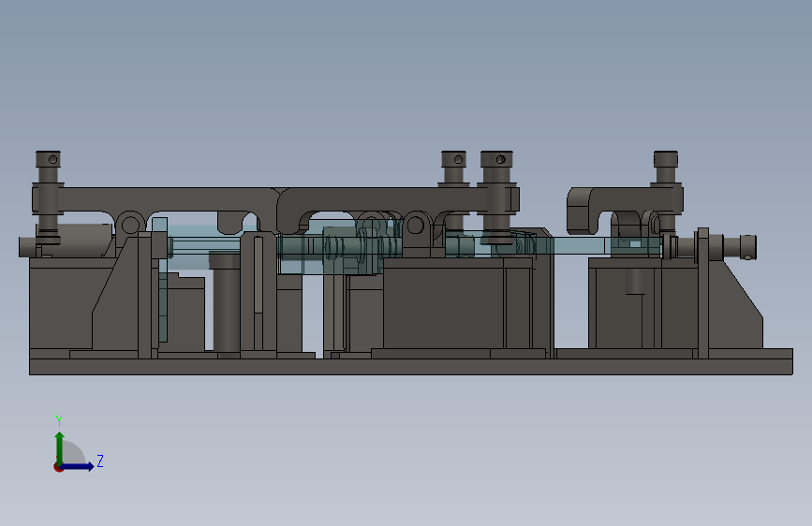The height and width of the screenshot is (526, 812).
Task: Select the vertical cylindrical post near the left
Action: click(227, 303)
